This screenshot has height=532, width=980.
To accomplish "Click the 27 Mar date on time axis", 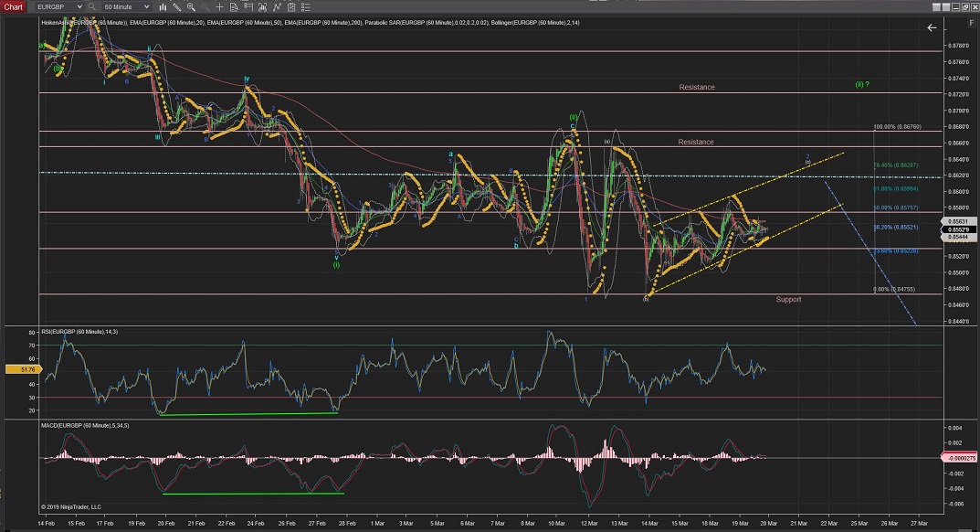I will point(919,523).
